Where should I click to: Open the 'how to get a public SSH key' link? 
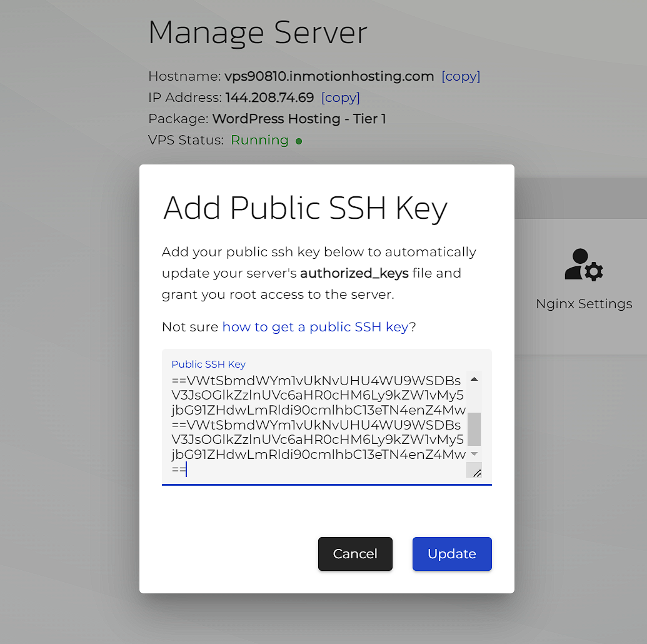[315, 326]
